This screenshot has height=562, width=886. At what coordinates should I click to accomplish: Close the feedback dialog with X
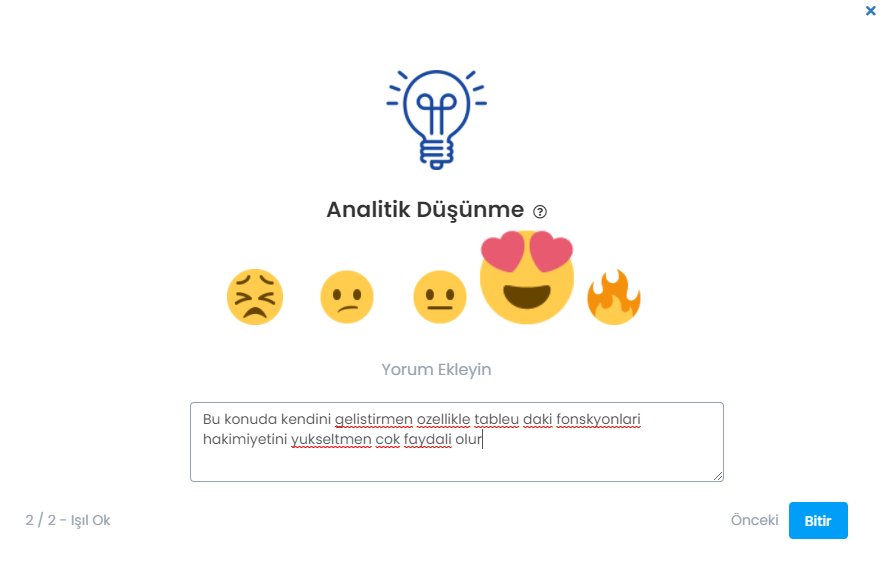pos(870,11)
